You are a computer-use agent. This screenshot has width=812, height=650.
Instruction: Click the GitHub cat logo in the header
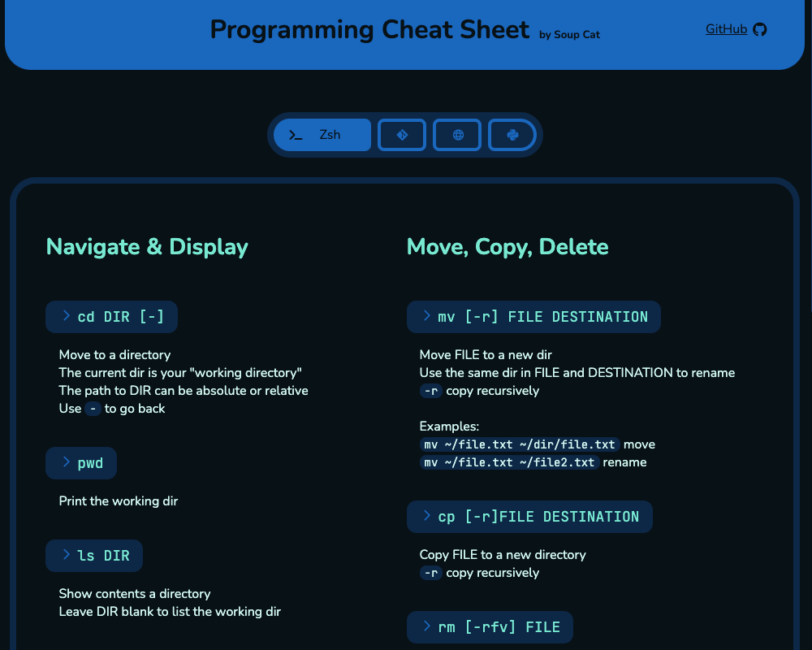click(x=758, y=29)
